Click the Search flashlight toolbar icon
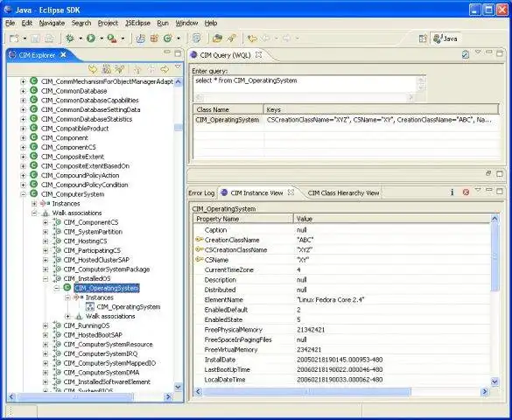This screenshot has height=420, width=512. click(x=232, y=38)
